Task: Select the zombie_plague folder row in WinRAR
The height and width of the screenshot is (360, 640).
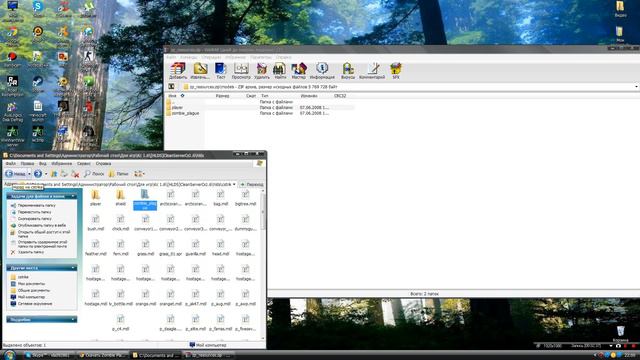Action: point(260,113)
